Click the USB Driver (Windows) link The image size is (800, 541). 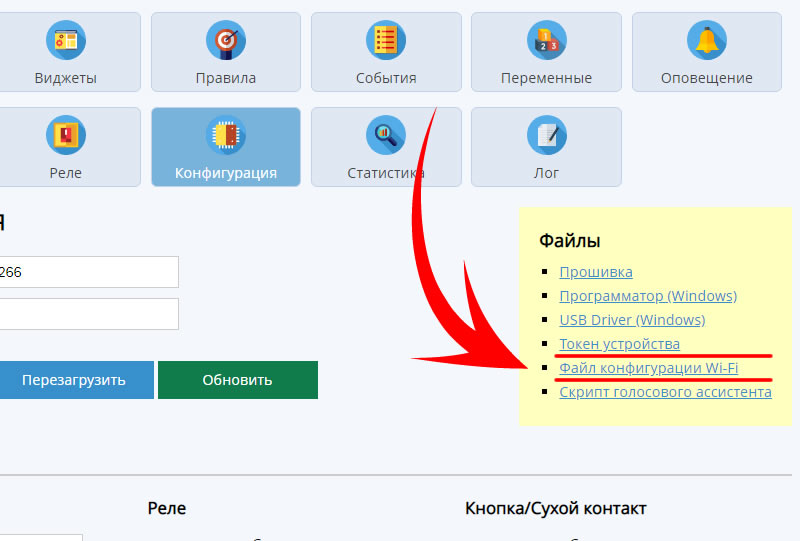(632, 320)
